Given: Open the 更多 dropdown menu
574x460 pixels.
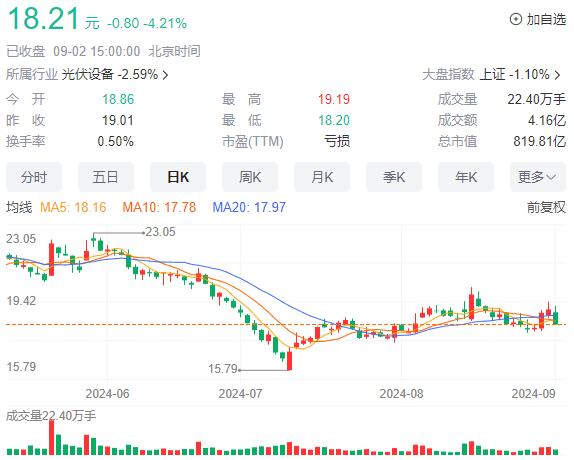Looking at the screenshot, I should click(x=538, y=177).
